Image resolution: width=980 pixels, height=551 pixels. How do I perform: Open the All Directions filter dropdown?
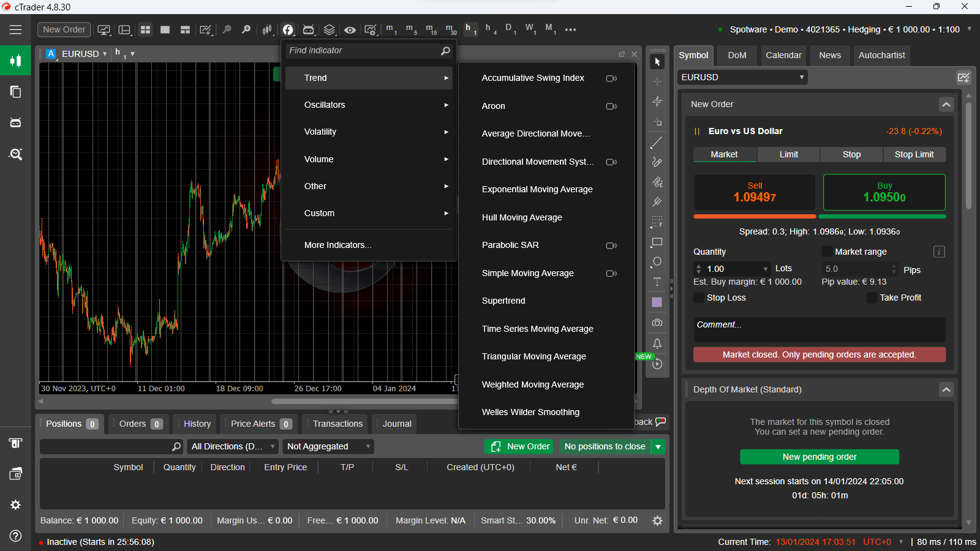(232, 446)
